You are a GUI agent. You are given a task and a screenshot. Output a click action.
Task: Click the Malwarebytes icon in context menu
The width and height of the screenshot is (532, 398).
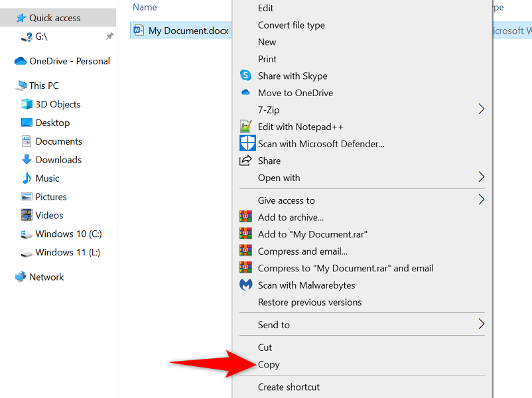tap(246, 285)
